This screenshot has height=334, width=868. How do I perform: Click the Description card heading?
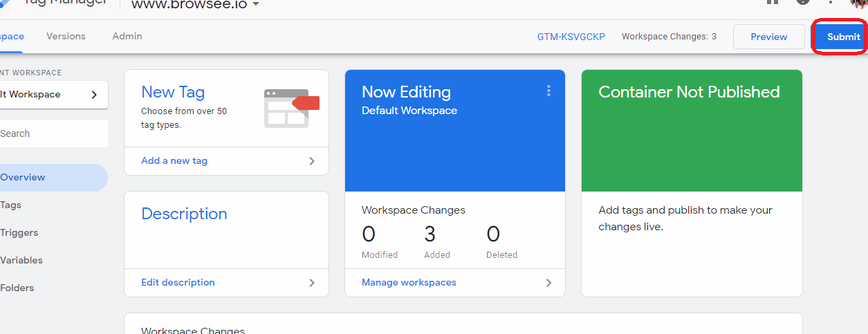tap(184, 214)
